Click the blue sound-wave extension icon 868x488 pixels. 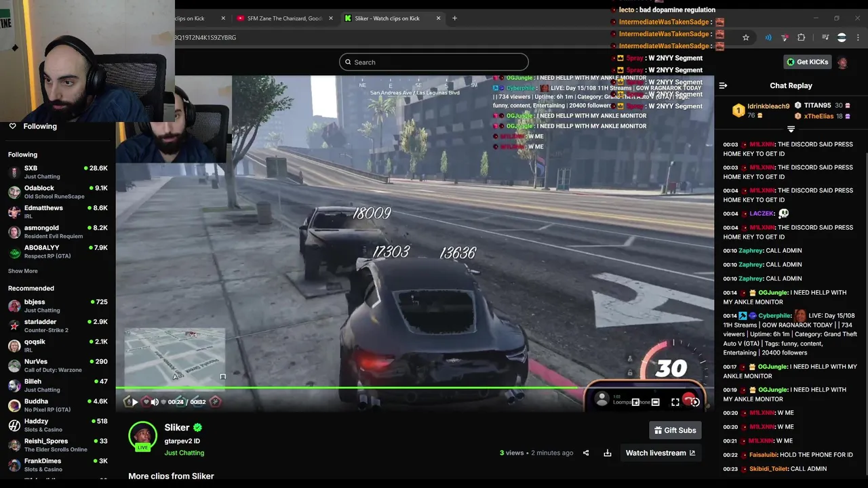[x=768, y=37]
